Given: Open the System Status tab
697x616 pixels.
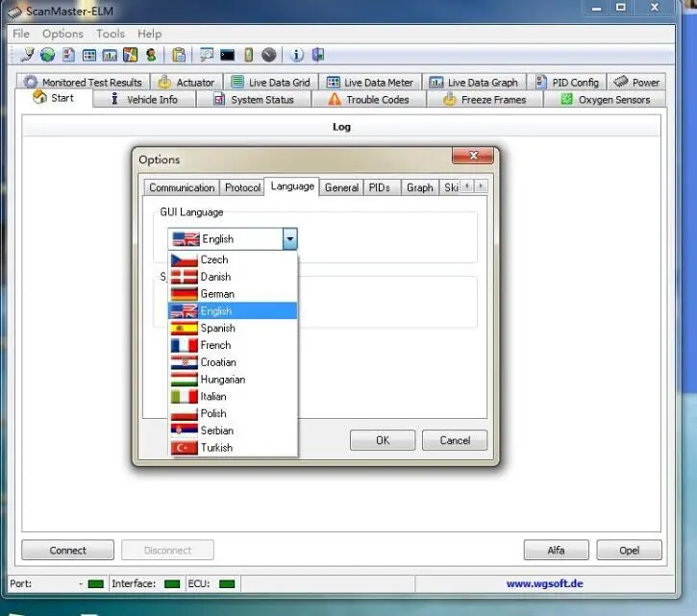Looking at the screenshot, I should coord(254,100).
